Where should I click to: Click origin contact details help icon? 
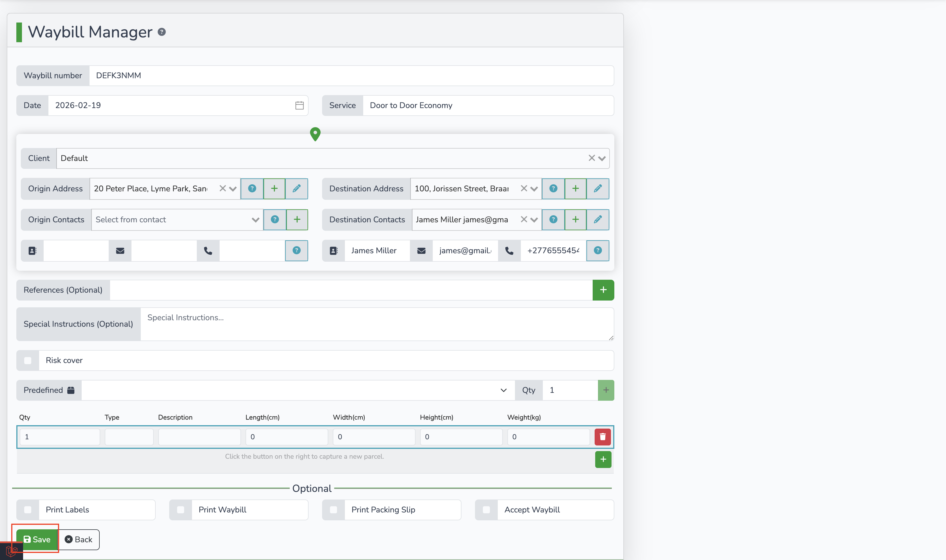point(297,250)
